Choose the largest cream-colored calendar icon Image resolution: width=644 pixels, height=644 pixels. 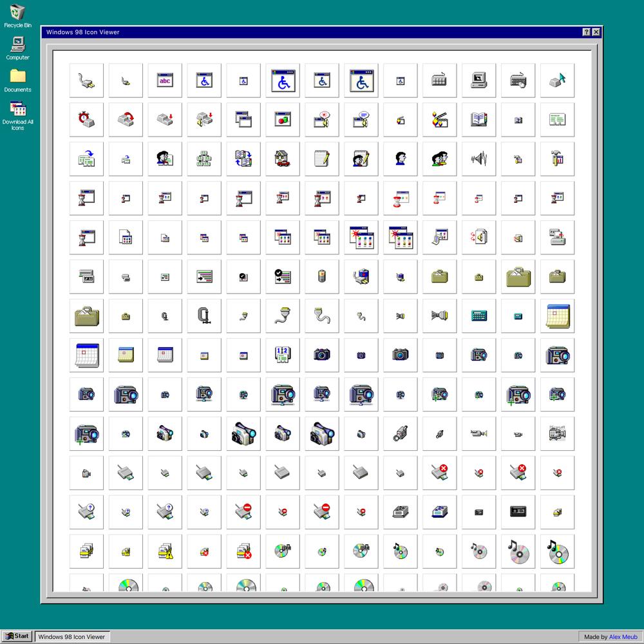(557, 316)
